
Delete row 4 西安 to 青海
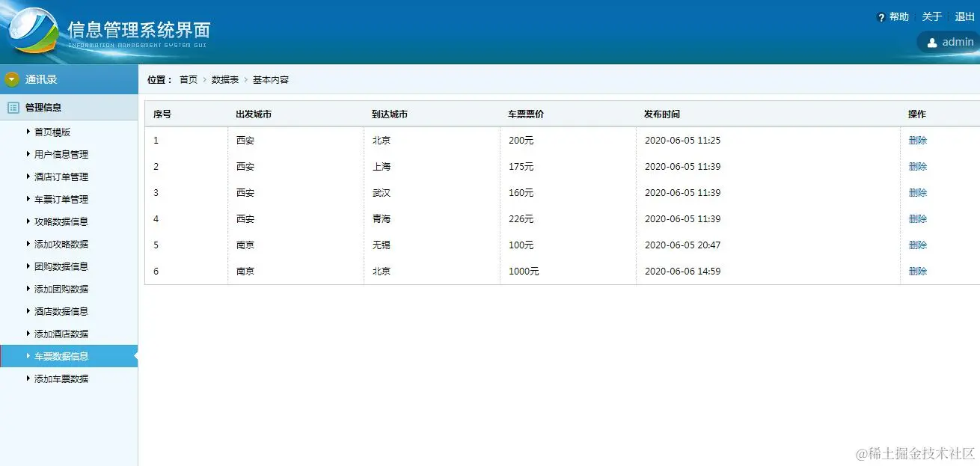[x=918, y=219]
